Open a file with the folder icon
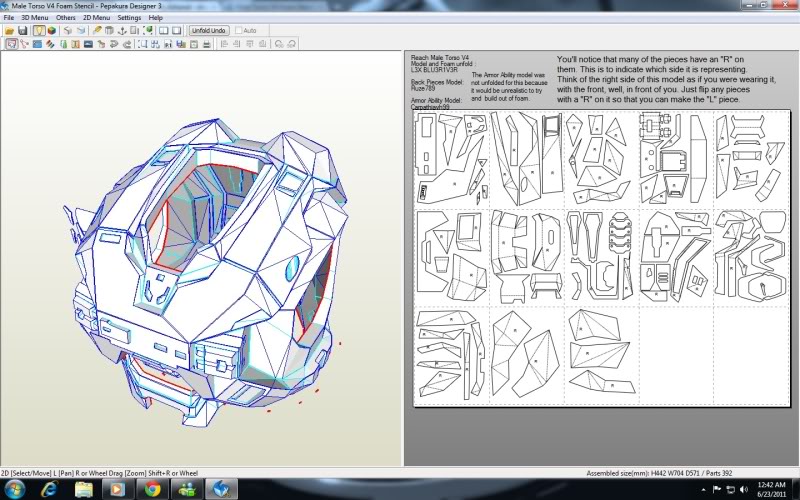 point(9,31)
